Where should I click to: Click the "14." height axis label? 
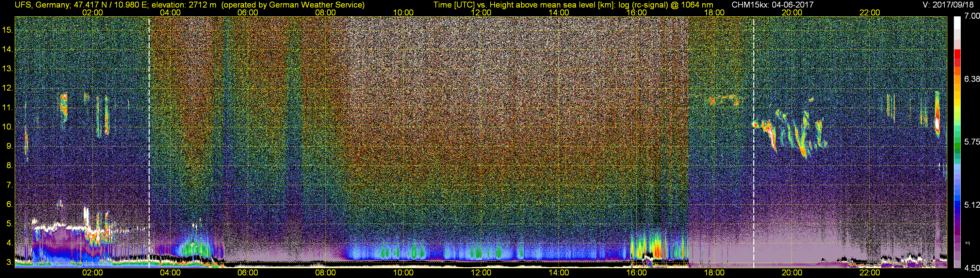[x=7, y=49]
